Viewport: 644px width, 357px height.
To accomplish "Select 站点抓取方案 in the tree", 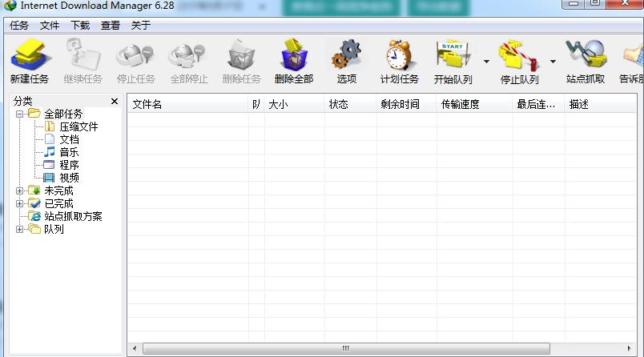I will click(x=73, y=216).
